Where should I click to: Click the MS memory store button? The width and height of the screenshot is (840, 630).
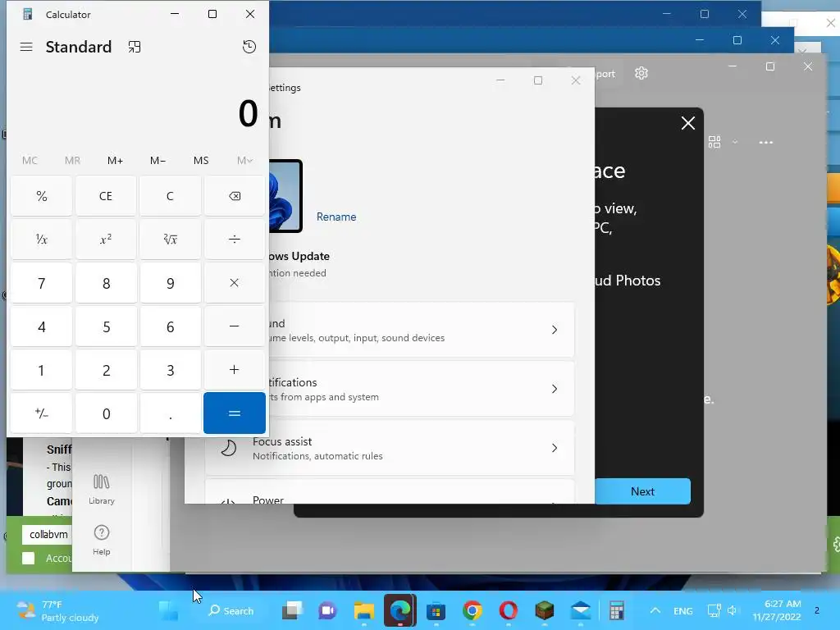[x=201, y=160]
